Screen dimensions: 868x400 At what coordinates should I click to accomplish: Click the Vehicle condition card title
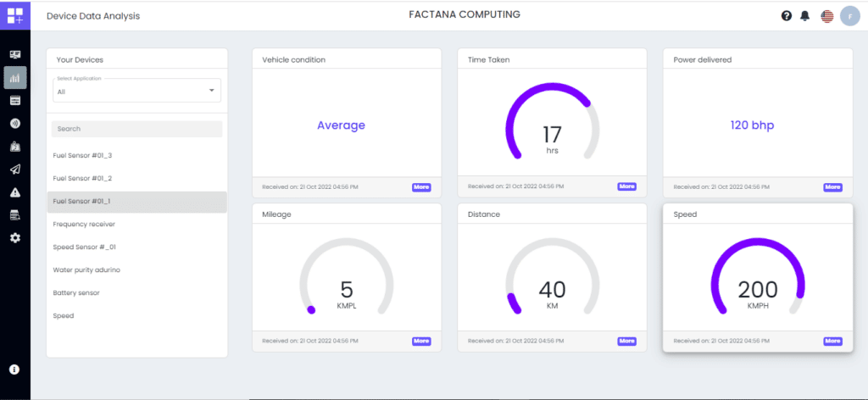293,59
